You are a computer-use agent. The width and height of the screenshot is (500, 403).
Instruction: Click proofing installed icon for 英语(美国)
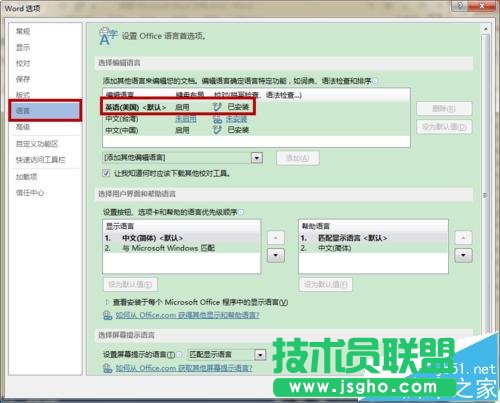217,107
